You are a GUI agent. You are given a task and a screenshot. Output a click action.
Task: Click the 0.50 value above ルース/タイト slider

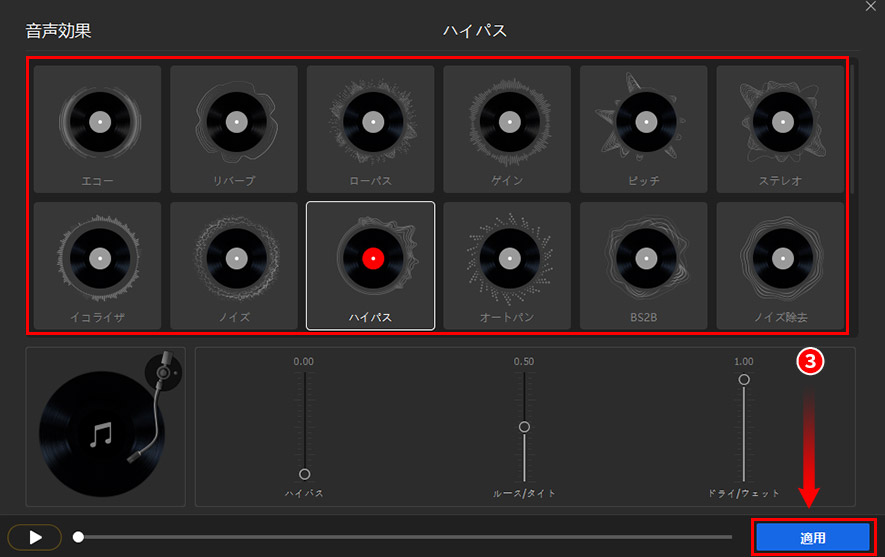524,362
